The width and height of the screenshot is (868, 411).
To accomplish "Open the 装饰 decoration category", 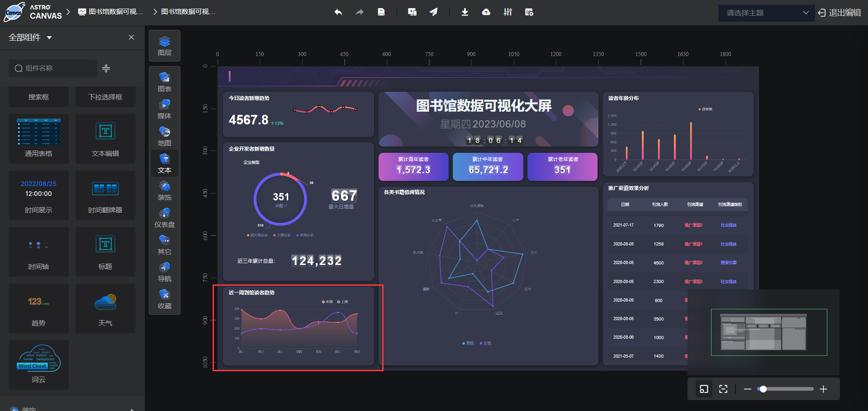I will click(165, 191).
